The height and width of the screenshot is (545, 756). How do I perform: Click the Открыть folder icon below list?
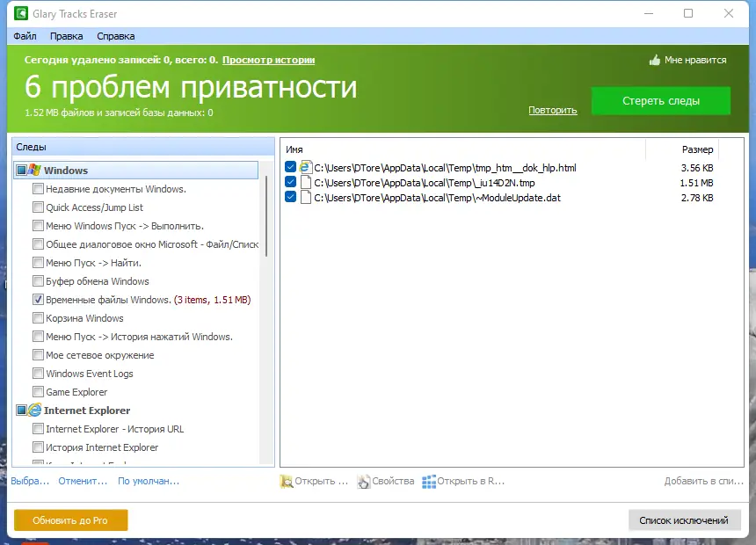tap(287, 482)
